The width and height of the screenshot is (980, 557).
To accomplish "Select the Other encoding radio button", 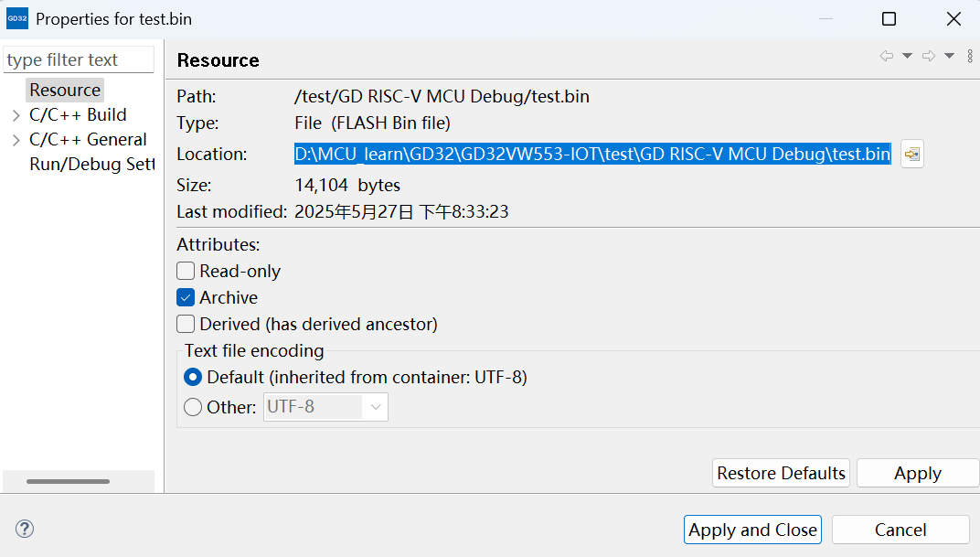I will (x=193, y=408).
